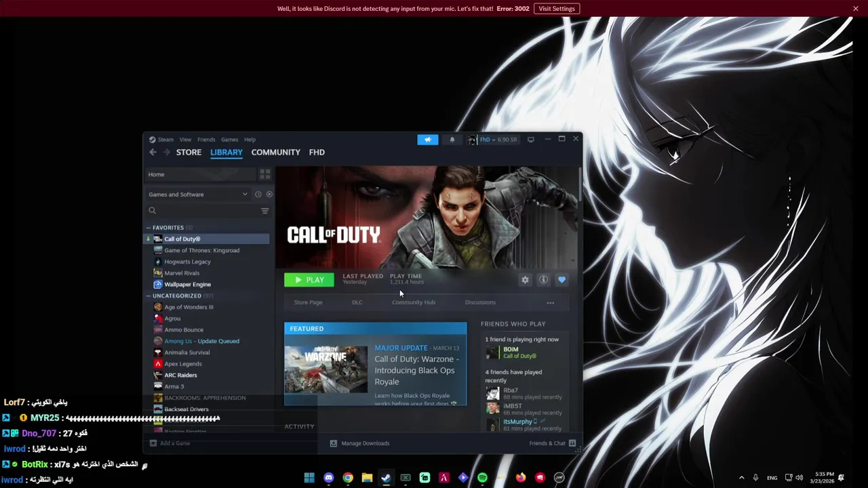The image size is (868, 488).
Task: Select Wallpaper Engine in library
Action: coord(187,285)
